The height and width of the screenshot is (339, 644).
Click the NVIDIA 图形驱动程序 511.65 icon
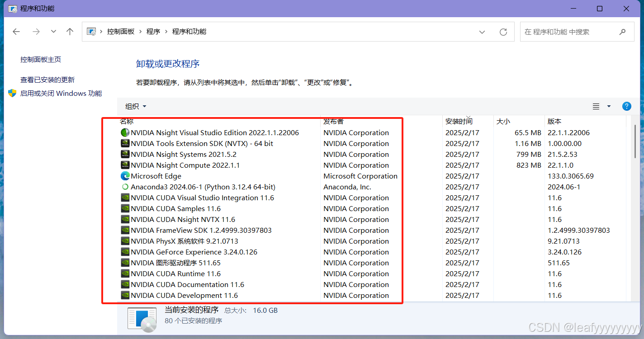coord(125,263)
